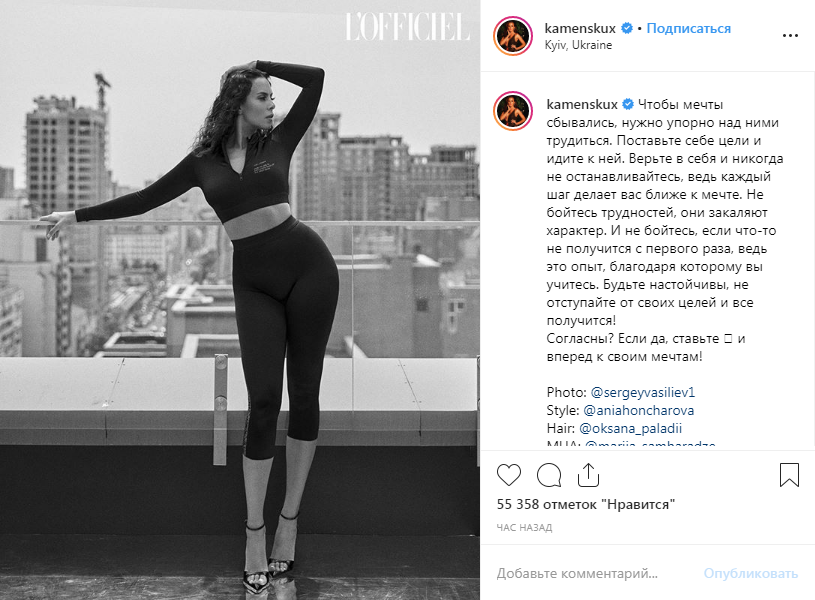This screenshot has height=600, width=815.
Task: Open kamenskux username in the post header
Action: click(580, 28)
